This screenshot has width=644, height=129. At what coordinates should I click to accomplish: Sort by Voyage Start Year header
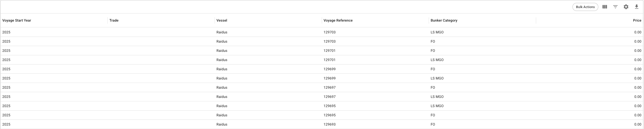pyautogui.click(x=17, y=20)
